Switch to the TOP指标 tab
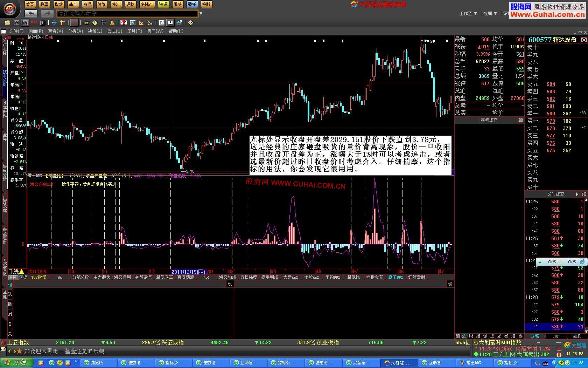Image resolution: width=588 pixels, height=368 pixels. point(38,277)
